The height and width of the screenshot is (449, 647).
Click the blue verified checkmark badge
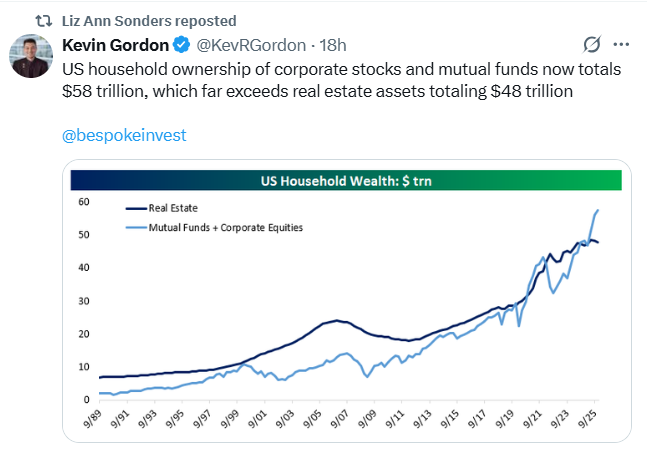coord(181,45)
